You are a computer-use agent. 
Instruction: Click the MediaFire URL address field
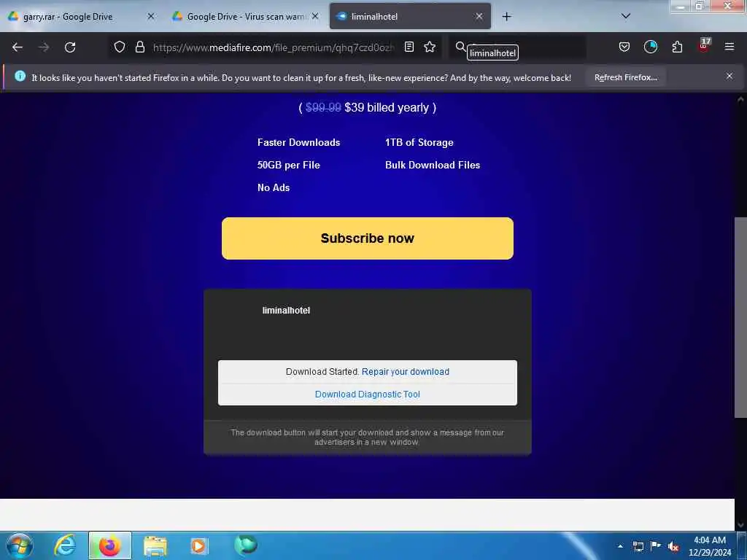[274, 47]
